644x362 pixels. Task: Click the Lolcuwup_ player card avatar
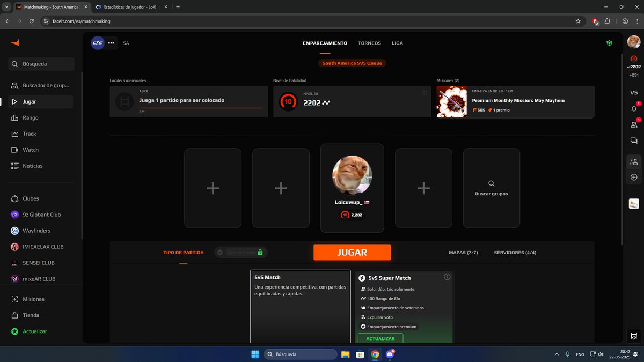tap(352, 175)
